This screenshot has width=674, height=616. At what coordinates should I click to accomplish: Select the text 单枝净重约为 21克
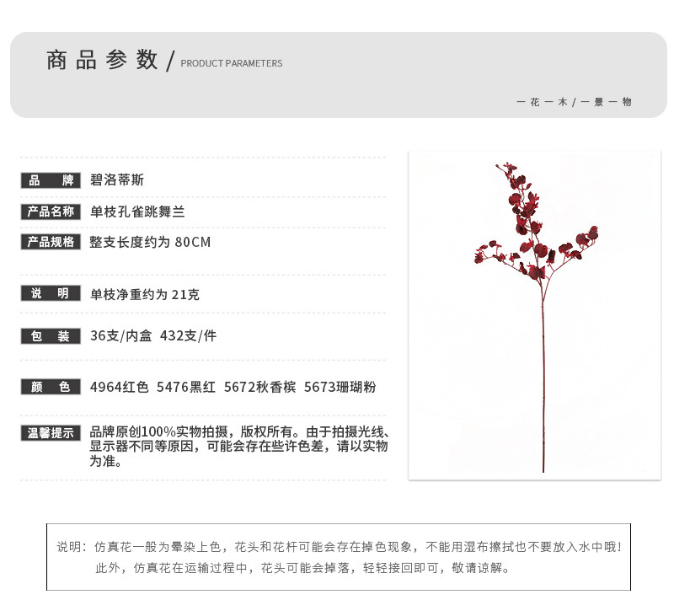click(x=144, y=294)
